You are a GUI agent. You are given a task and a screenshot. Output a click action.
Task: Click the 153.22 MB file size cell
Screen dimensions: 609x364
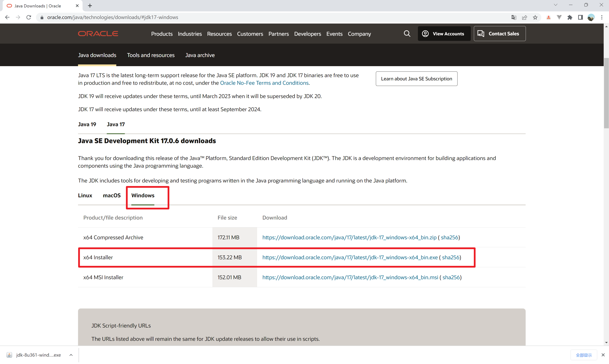235,258
